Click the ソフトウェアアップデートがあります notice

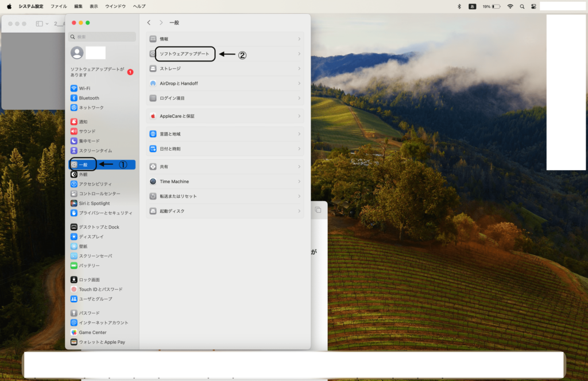click(x=102, y=72)
